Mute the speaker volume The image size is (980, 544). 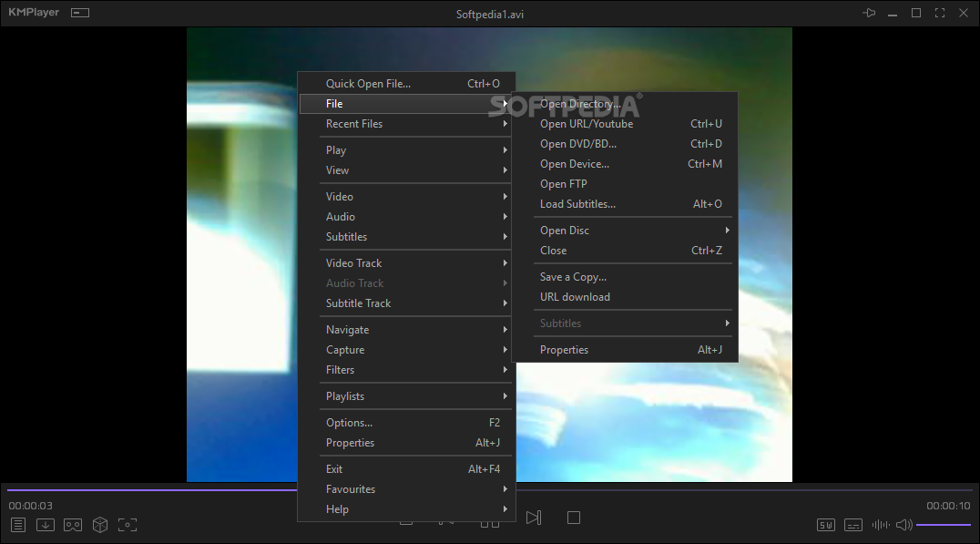(903, 525)
